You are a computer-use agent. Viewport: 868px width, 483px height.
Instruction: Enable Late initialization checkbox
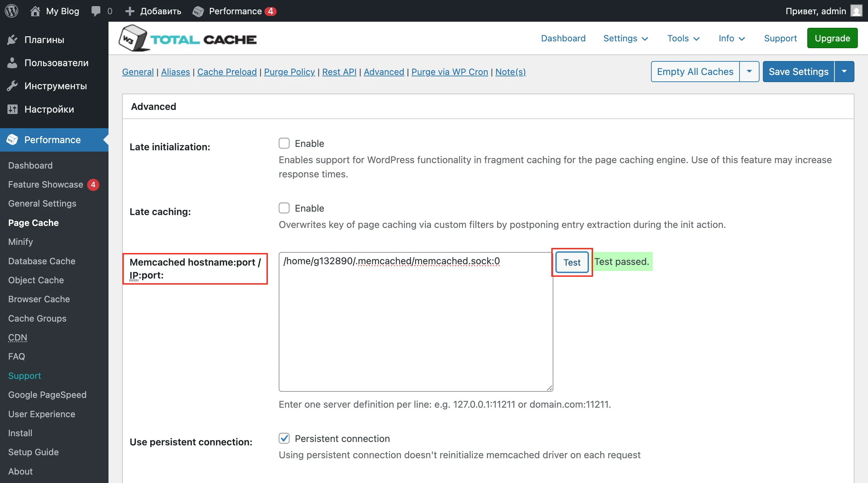284,143
